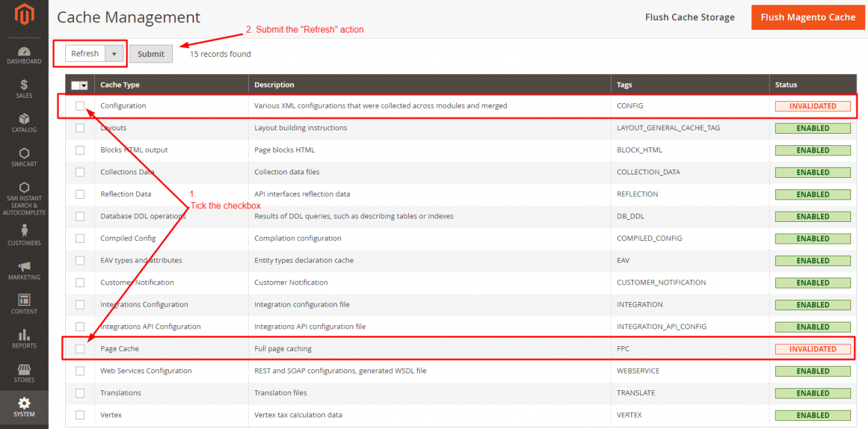Select the Content sidebar icon

coord(24,304)
